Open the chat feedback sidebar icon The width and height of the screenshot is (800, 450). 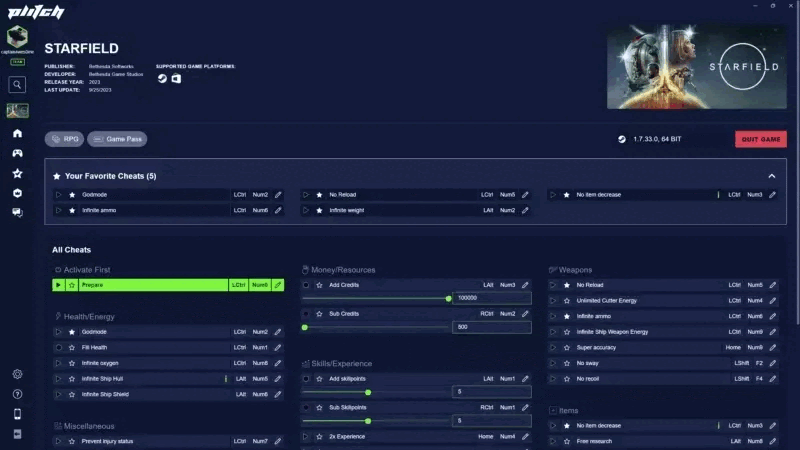[17, 213]
